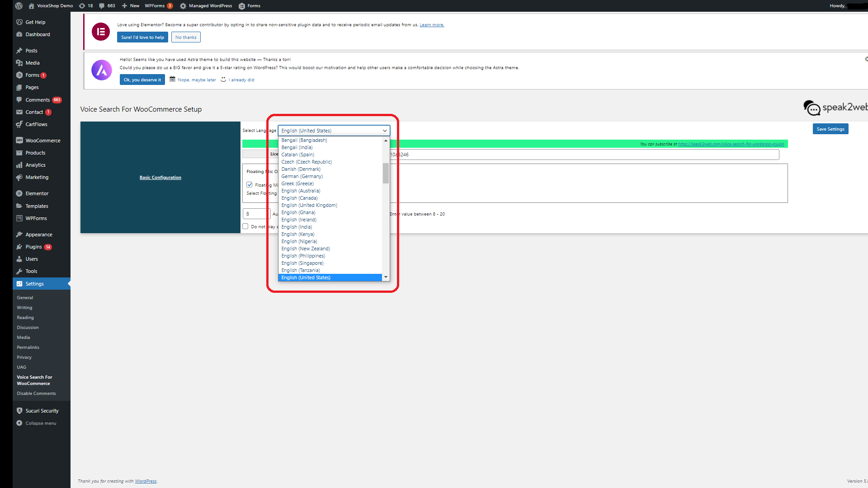Open the Permalinks settings submenu item
Viewport: 868px width, 488px height.
pos(28,347)
